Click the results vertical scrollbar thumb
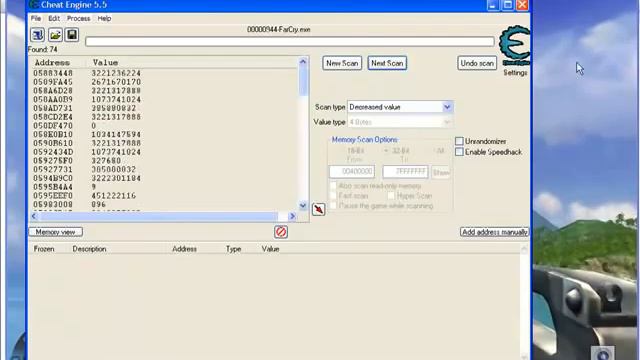 point(303,81)
